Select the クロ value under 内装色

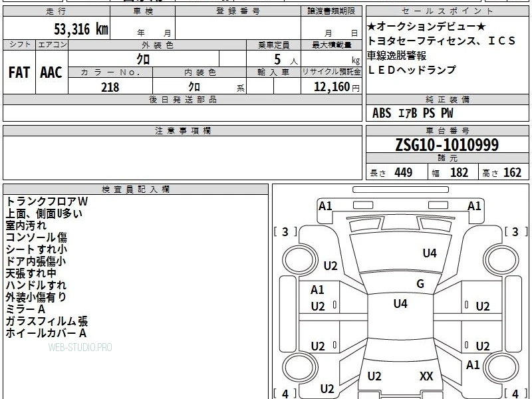[194, 86]
